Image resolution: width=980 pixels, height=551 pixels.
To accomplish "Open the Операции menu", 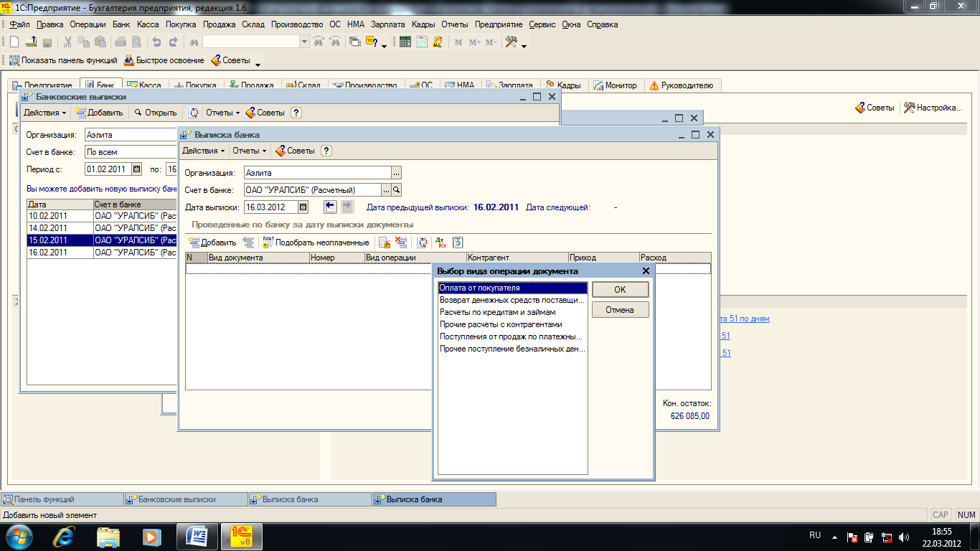I will (88, 24).
